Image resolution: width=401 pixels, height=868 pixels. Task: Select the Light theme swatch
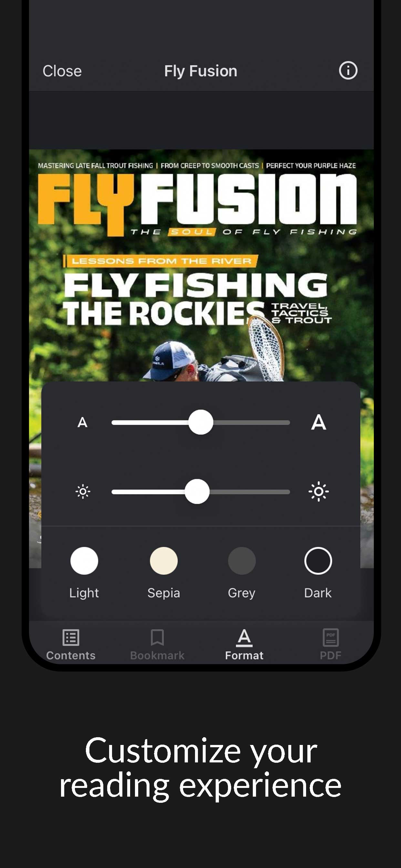coord(84,561)
